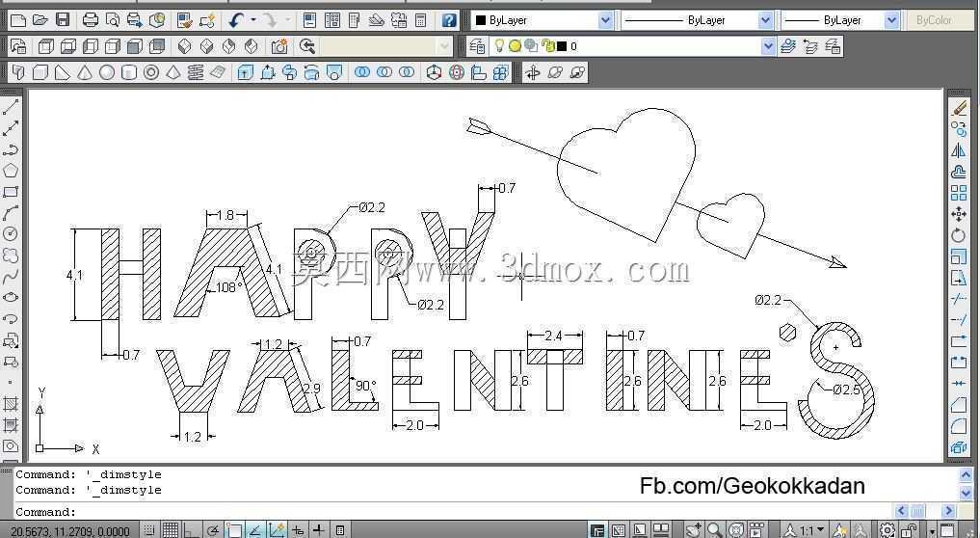The height and width of the screenshot is (538, 980).
Task: Toggle Snap Mode in the status bar
Action: [x=150, y=530]
